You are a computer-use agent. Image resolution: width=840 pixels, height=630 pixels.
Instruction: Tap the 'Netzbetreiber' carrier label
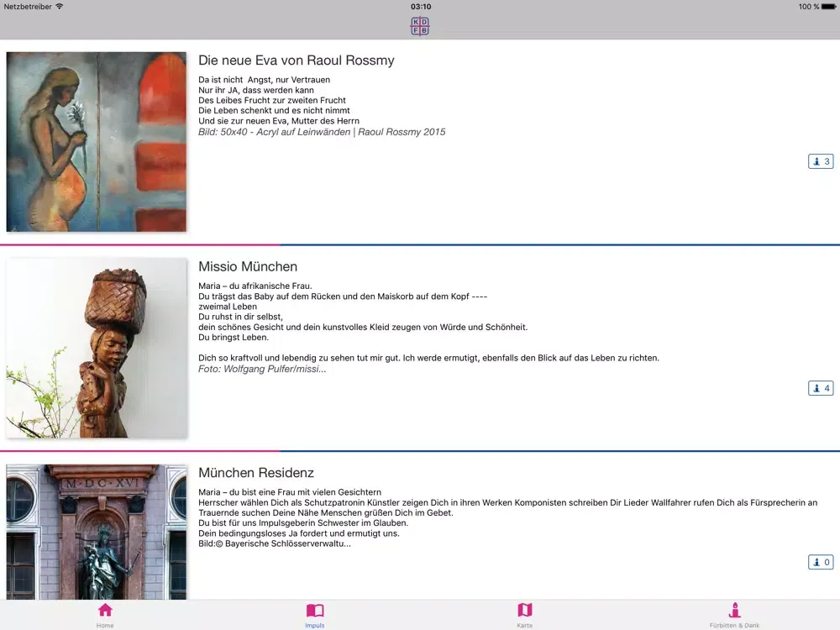tap(28, 7)
